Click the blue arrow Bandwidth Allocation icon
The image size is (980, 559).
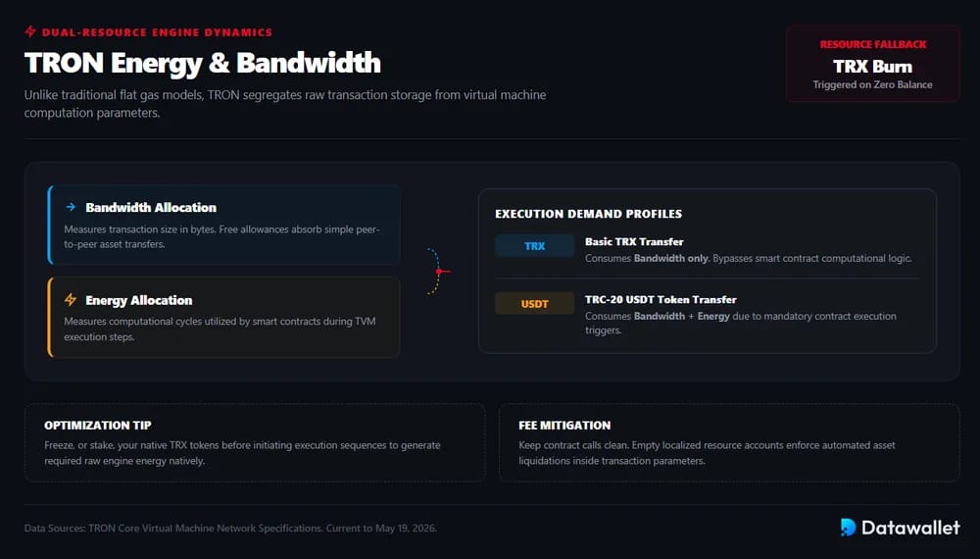pyautogui.click(x=71, y=207)
